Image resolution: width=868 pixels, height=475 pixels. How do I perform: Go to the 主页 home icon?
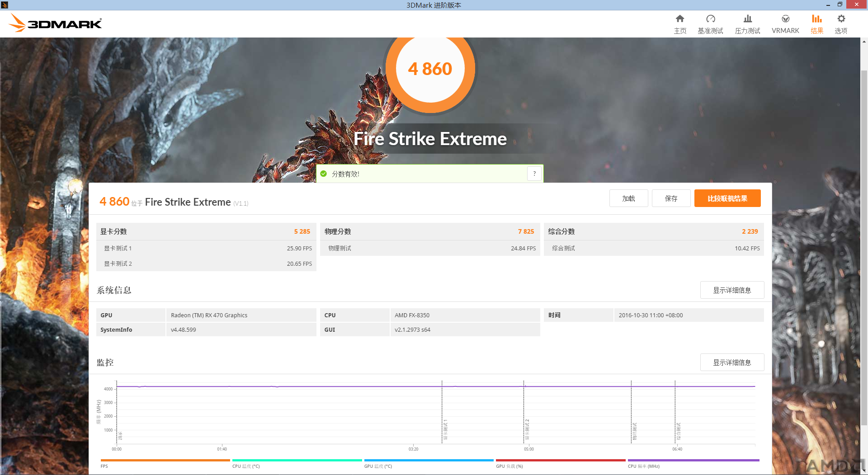[680, 19]
